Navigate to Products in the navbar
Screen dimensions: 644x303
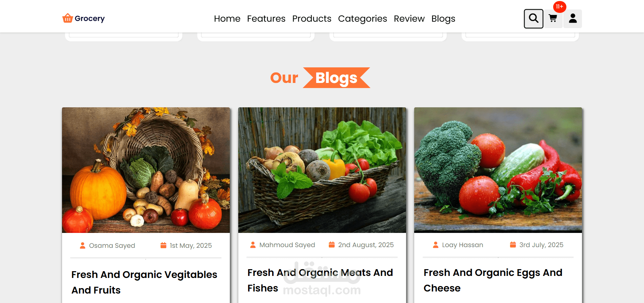click(312, 19)
